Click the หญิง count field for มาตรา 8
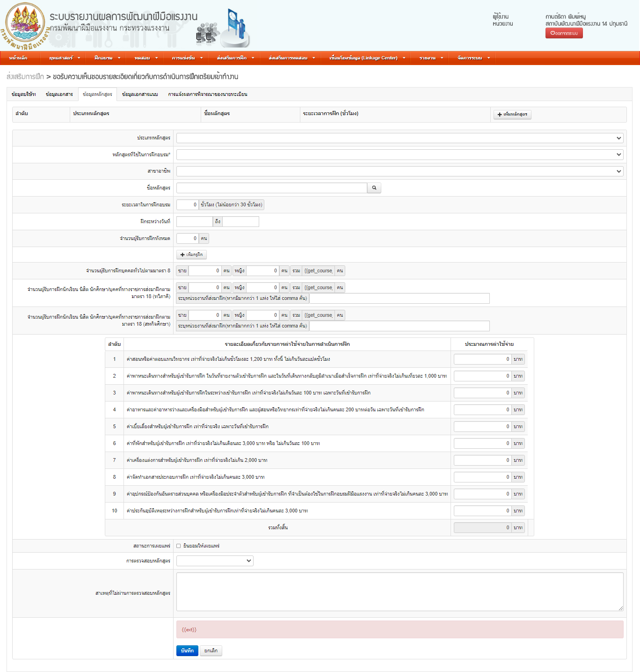 [263, 270]
